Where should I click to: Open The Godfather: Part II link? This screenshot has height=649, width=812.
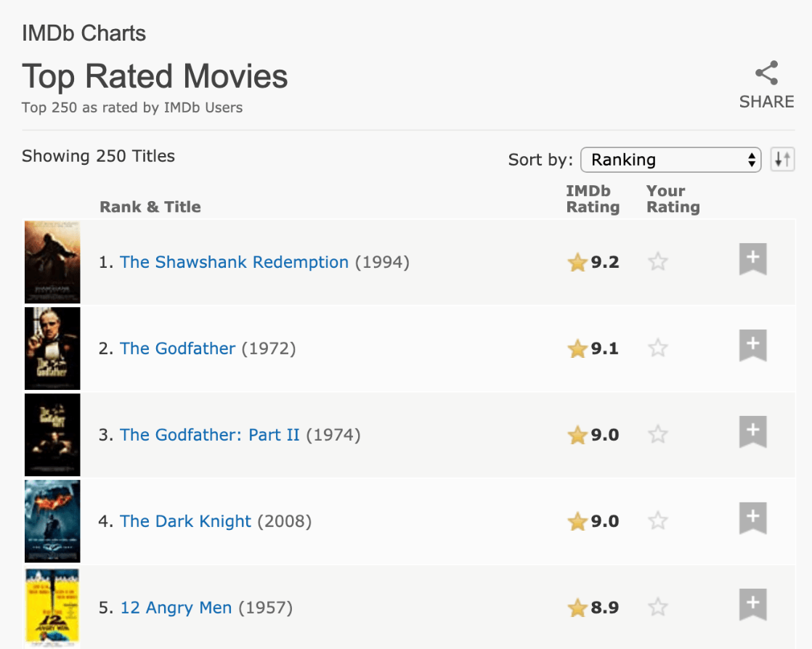click(210, 435)
